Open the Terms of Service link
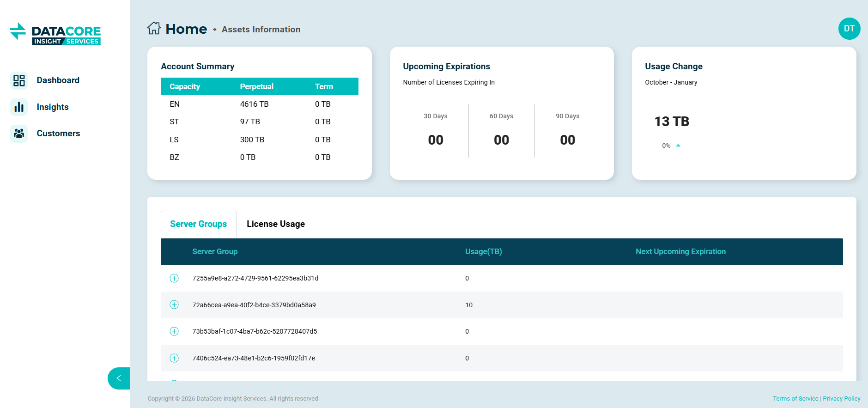868x408 pixels. [x=795, y=399]
